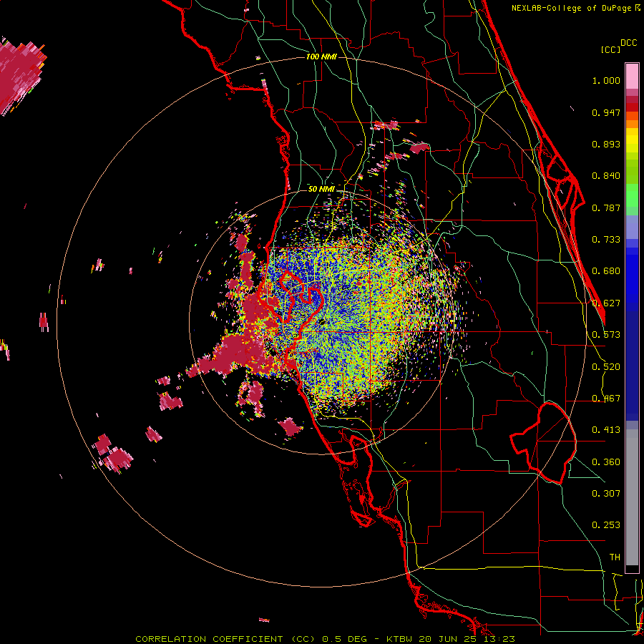Viewport: 644px width, 644px height.
Task: Click the 0.573 value on the color scale
Action: click(606, 335)
